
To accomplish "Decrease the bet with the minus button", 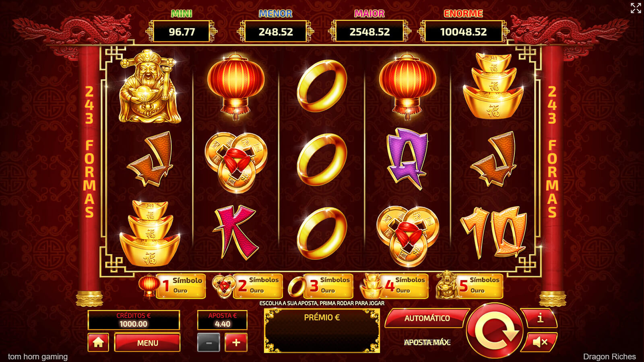I will coord(208,343).
